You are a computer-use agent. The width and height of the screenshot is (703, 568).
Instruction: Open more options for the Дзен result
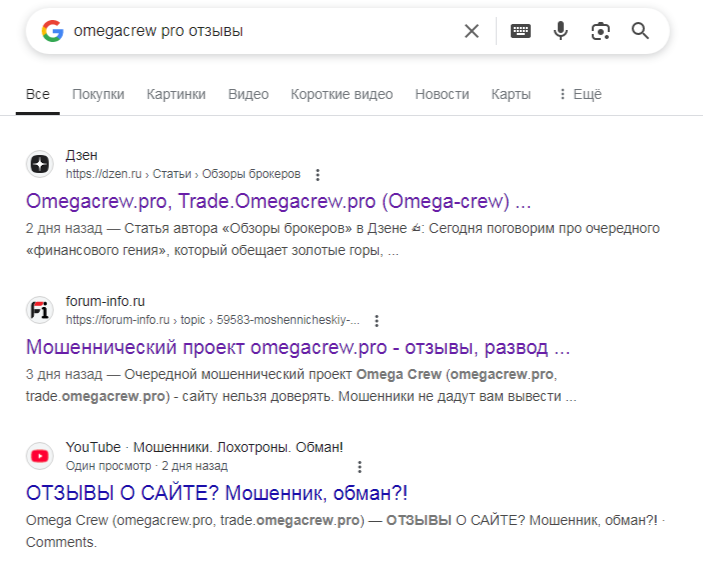pos(317,175)
